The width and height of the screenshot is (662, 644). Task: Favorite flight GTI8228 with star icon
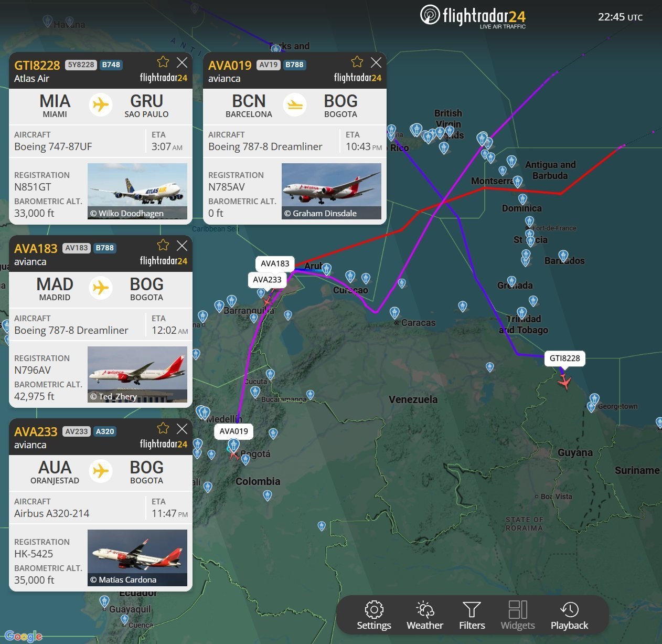tap(163, 62)
